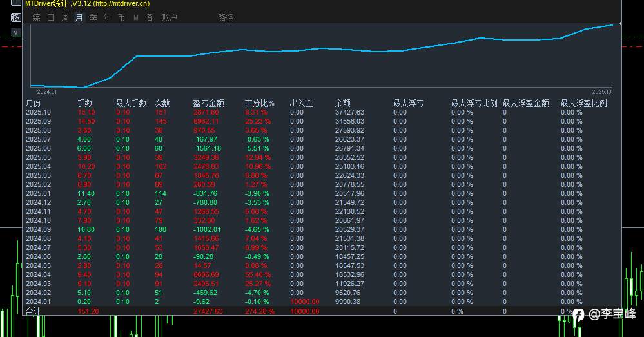
Task: Click the 合计 total row label
Action: tap(33, 311)
